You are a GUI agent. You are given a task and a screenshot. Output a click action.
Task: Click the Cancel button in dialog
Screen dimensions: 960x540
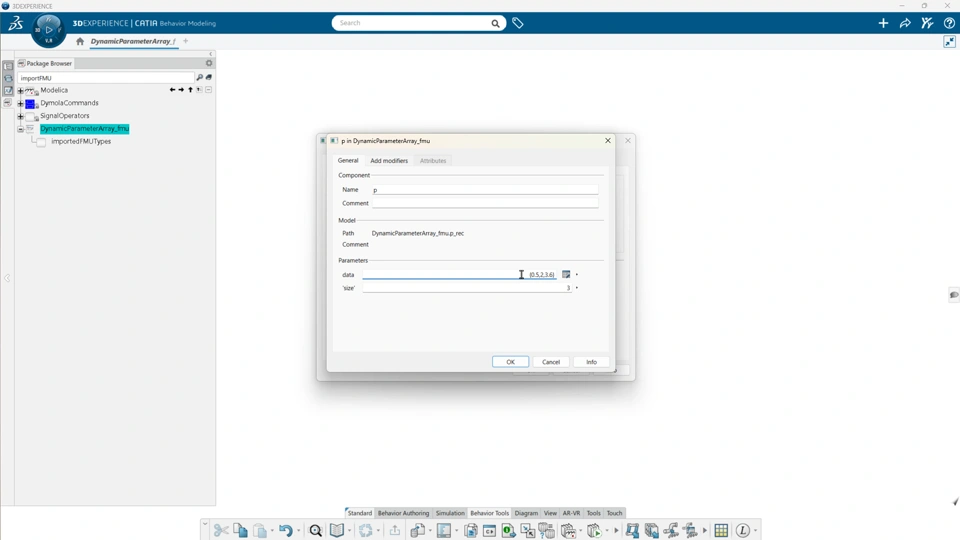point(550,362)
